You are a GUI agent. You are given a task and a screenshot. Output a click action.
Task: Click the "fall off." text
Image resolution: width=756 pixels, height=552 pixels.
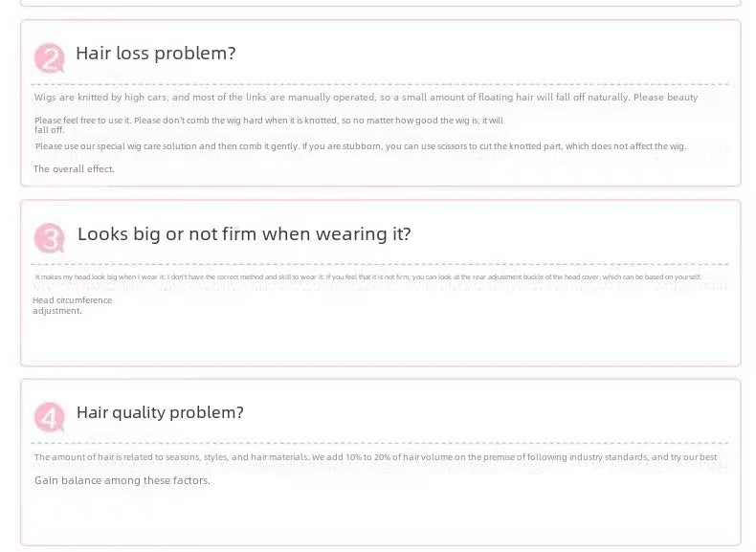click(x=50, y=129)
